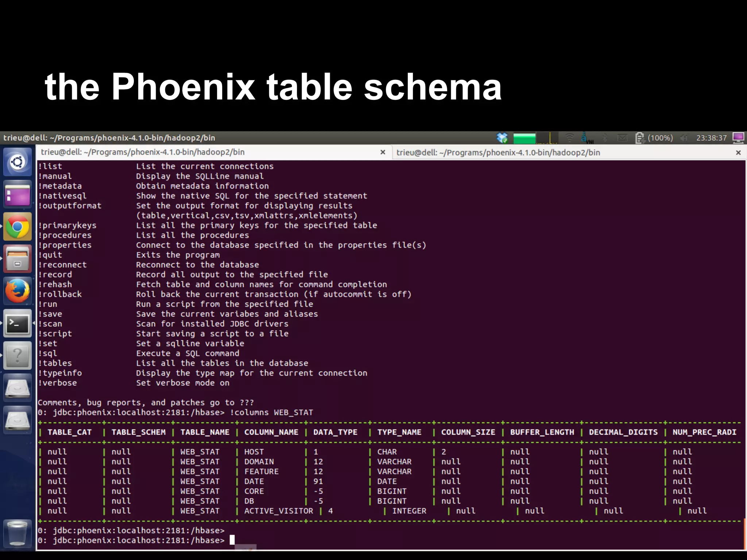Image resolution: width=747 pixels, height=560 pixels.
Task: Open the Trash in the launcher
Action: (x=17, y=533)
